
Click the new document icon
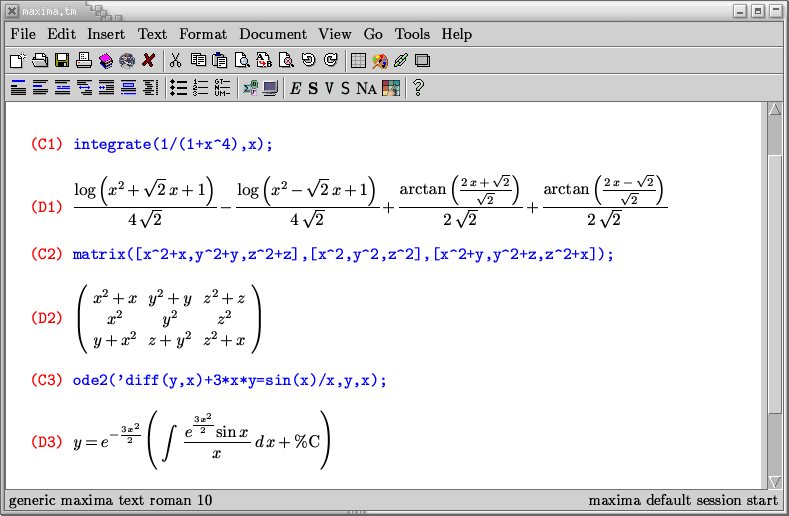point(18,60)
